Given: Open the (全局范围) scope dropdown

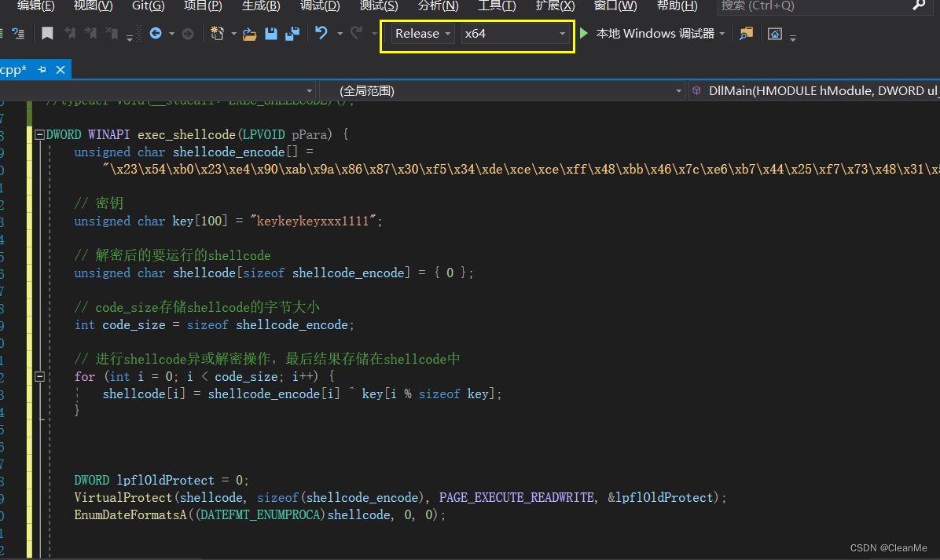Looking at the screenshot, I should tap(502, 91).
